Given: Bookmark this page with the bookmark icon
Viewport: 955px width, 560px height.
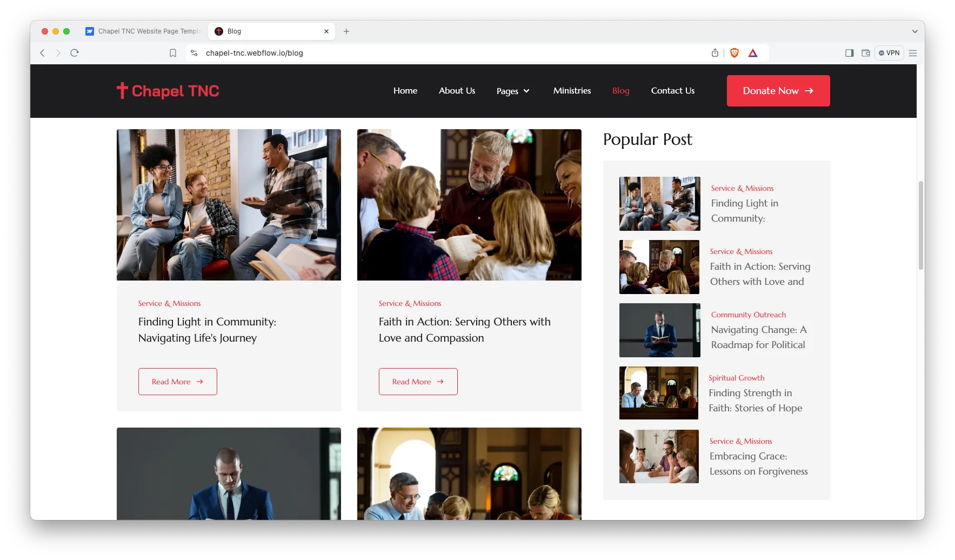Looking at the screenshot, I should point(173,53).
